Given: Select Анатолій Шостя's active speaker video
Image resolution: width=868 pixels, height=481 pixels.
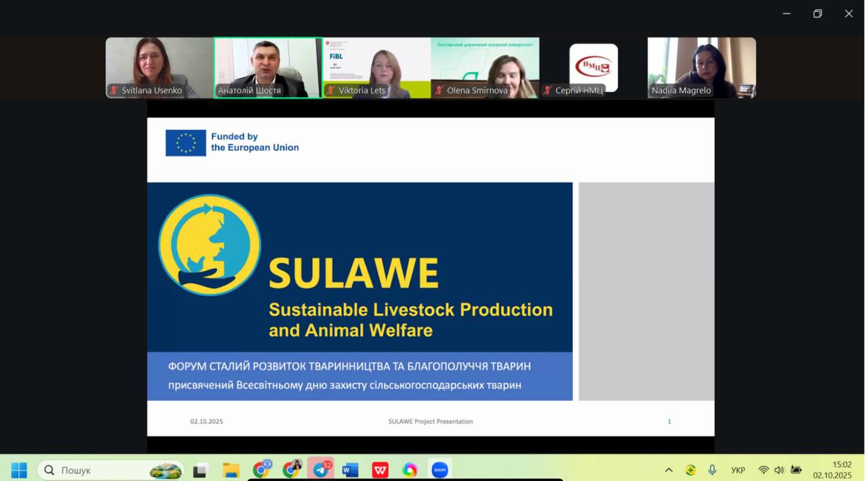Looking at the screenshot, I should click(268, 67).
